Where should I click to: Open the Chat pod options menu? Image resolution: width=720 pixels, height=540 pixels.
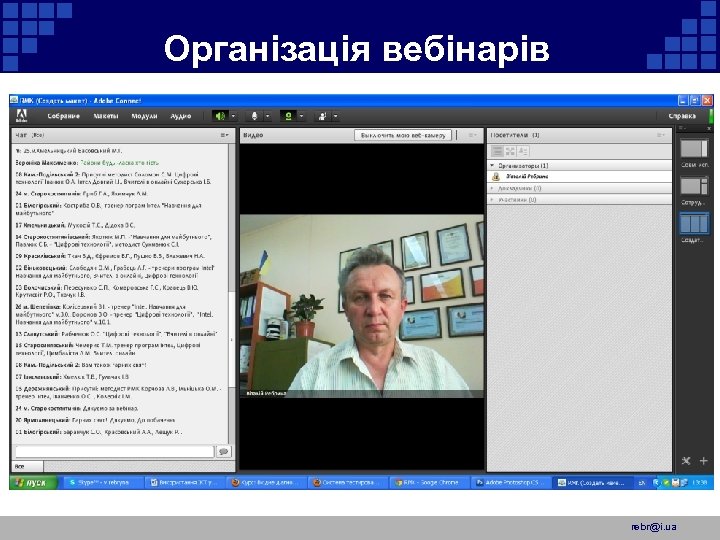point(224,135)
